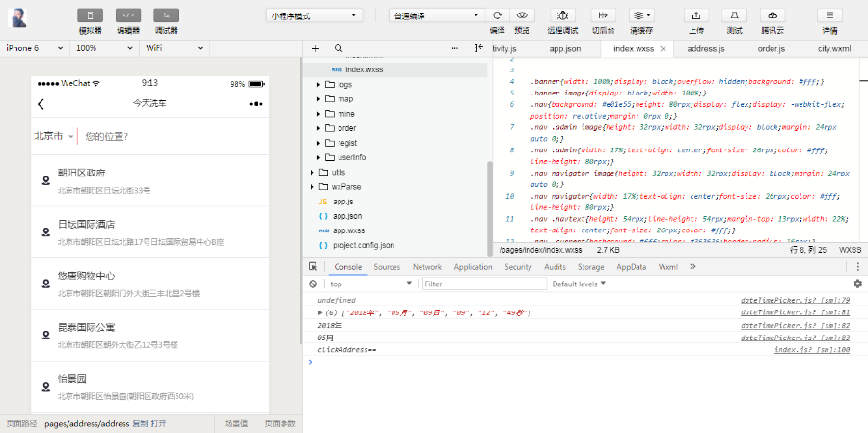Image resolution: width=868 pixels, height=433 pixels.
Task: Click the preview (预览) eye icon
Action: pos(522,15)
